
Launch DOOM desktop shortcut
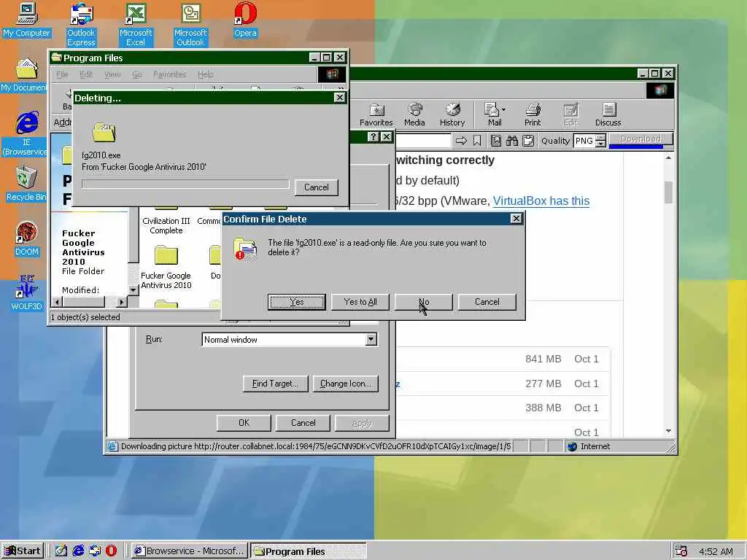[x=26, y=239]
